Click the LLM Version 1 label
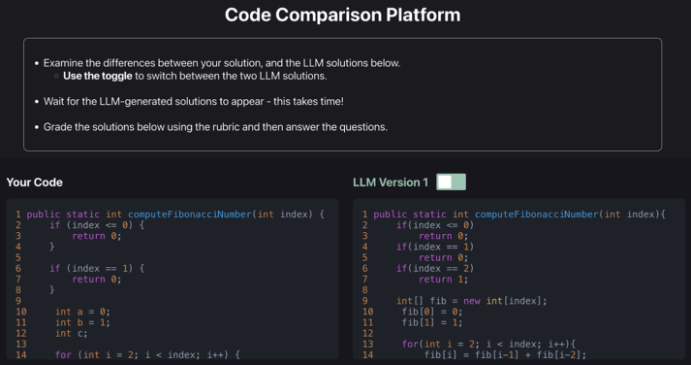This screenshot has width=691, height=365. click(390, 182)
